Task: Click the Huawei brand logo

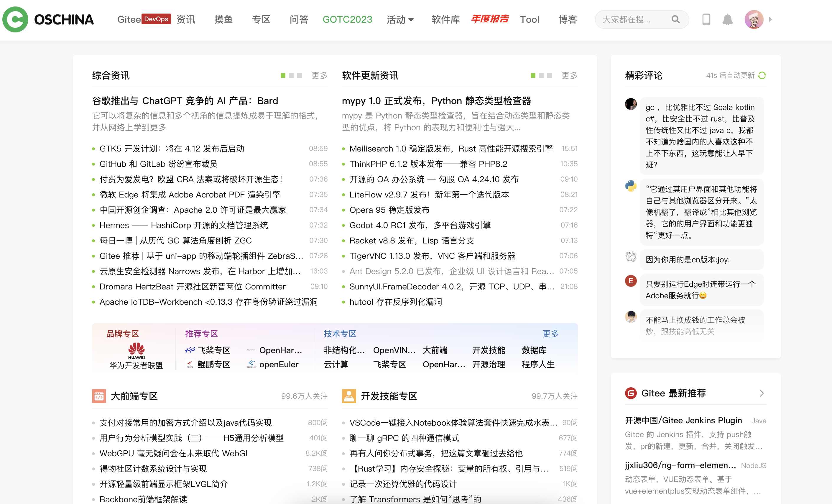Action: tap(137, 350)
